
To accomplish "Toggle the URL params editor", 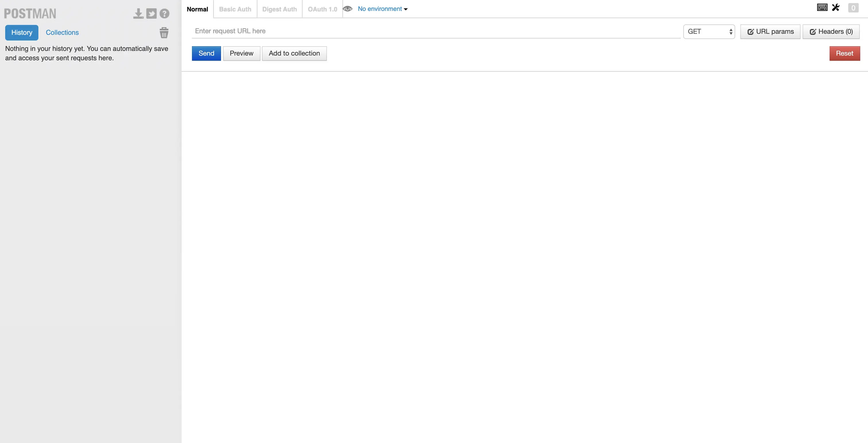I will click(770, 32).
